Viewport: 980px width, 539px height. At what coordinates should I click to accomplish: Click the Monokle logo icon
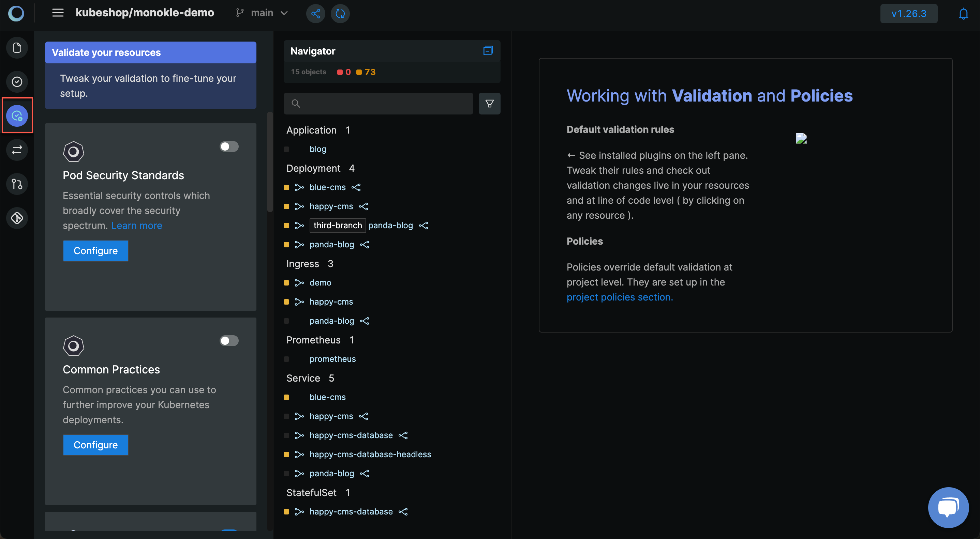click(x=16, y=13)
